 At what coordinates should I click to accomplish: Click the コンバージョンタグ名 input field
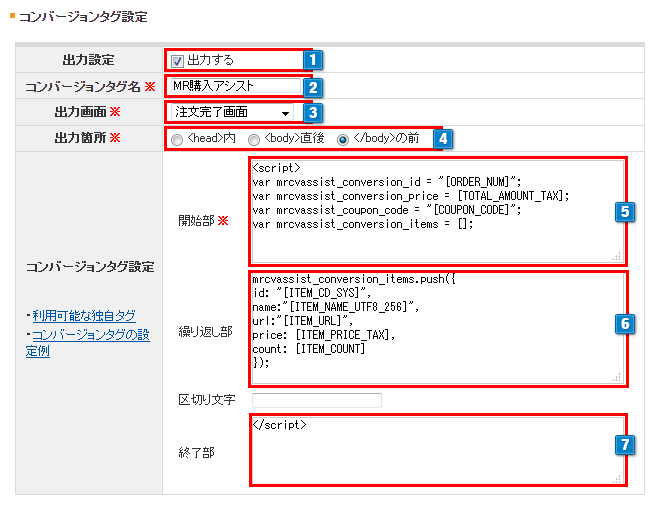point(236,86)
